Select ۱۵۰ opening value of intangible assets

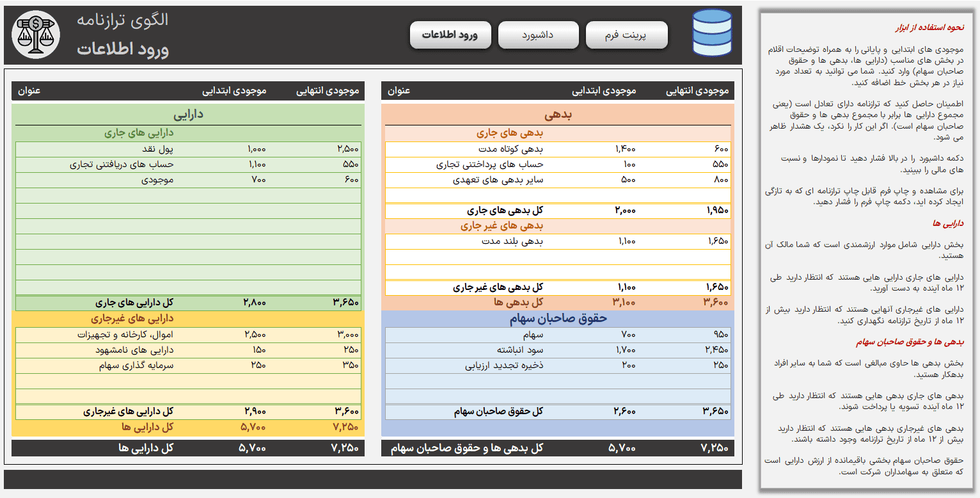pos(259,350)
